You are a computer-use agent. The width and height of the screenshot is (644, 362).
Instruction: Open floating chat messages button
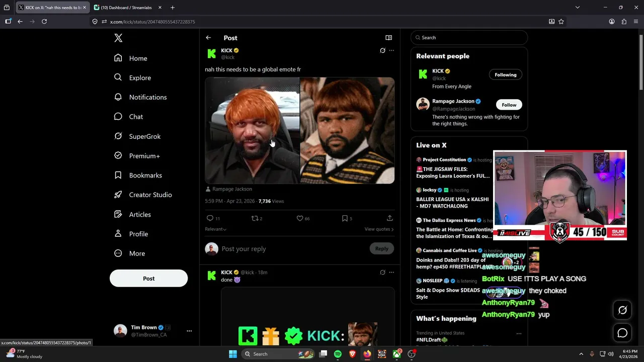(622, 333)
